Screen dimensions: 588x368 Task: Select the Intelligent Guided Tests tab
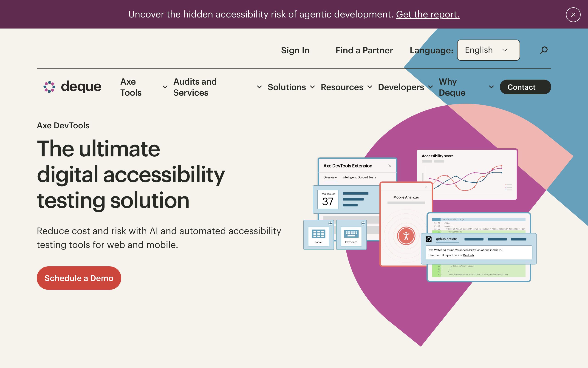tap(359, 177)
